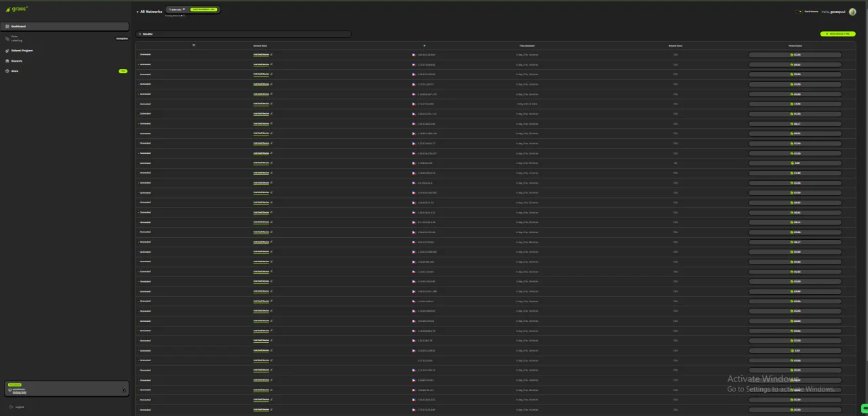Add a new device type
The width and height of the screenshot is (868, 416).
(837, 33)
